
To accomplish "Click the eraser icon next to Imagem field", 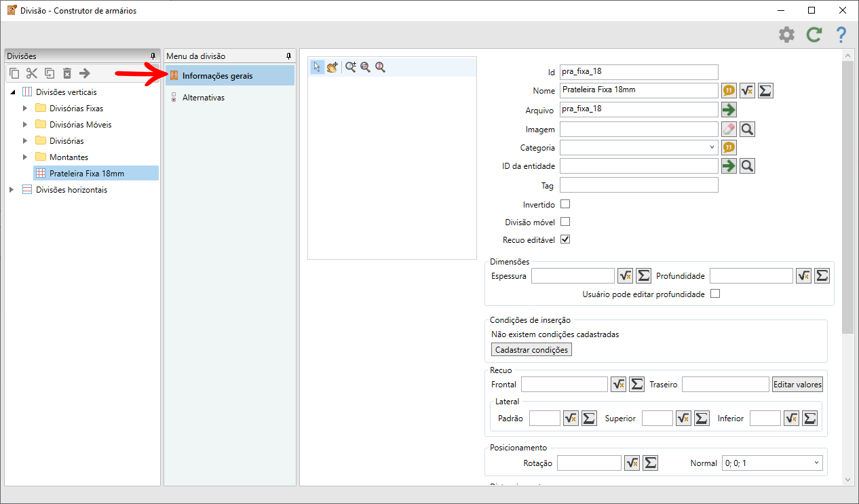I will point(729,129).
